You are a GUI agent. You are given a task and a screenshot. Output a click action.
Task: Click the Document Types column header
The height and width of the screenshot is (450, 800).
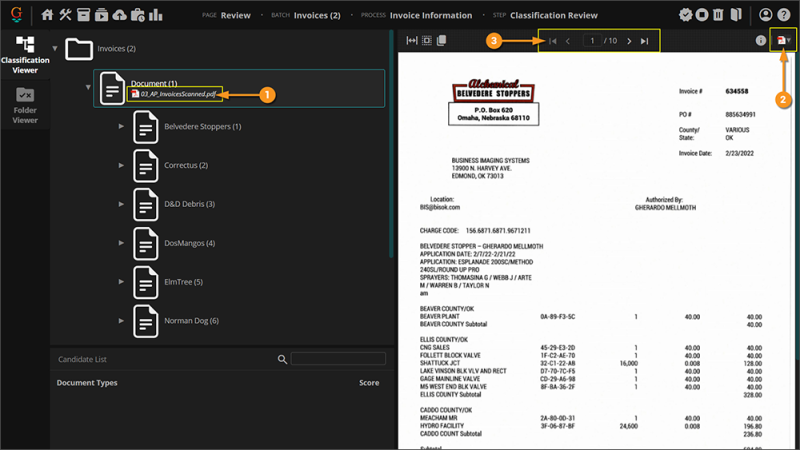(87, 383)
